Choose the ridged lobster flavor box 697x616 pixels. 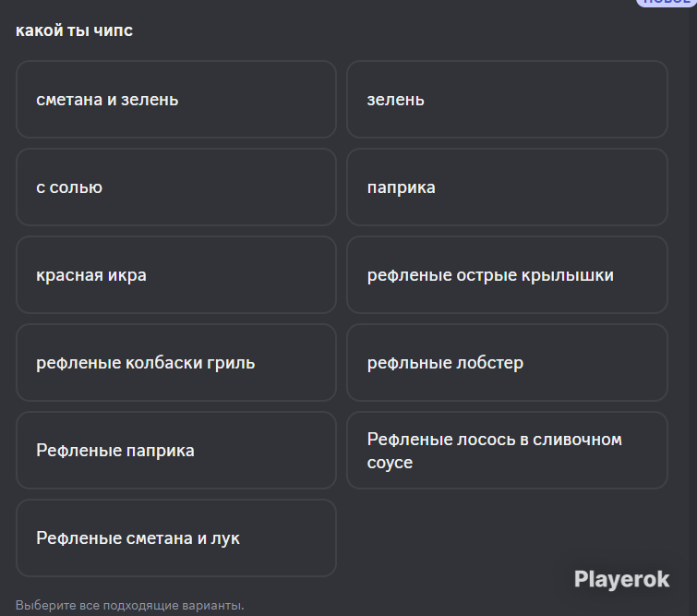tap(507, 362)
